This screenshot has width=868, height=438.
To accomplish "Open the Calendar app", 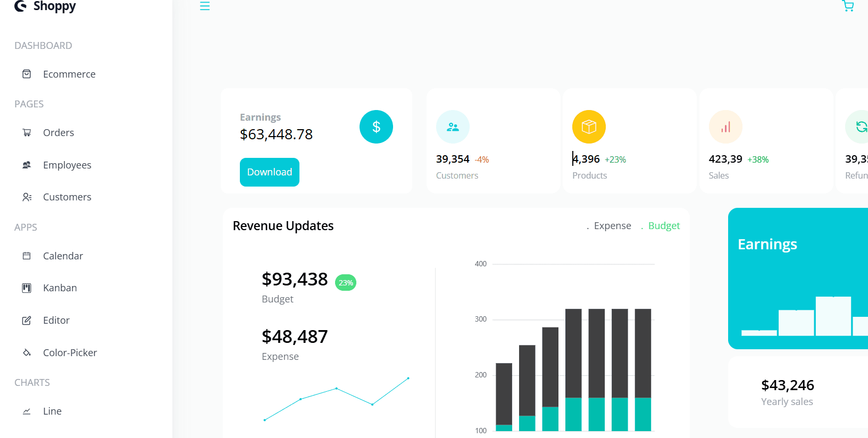I will click(63, 256).
